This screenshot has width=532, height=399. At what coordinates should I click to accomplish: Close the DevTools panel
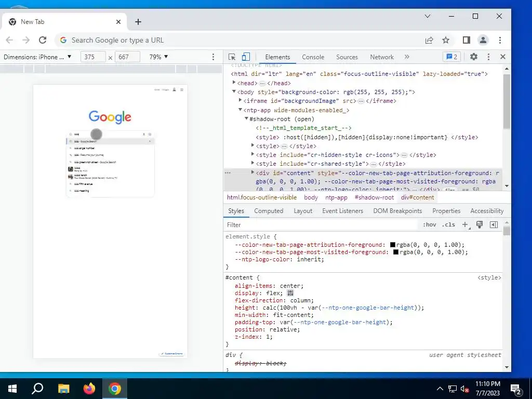pyautogui.click(x=503, y=57)
